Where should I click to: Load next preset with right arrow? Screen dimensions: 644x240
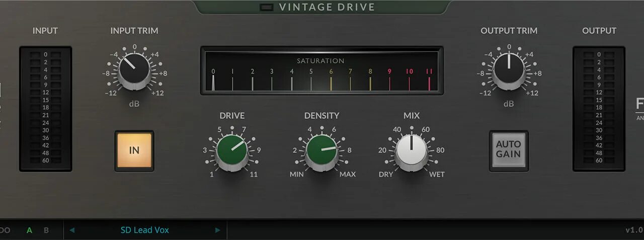pyautogui.click(x=218, y=230)
